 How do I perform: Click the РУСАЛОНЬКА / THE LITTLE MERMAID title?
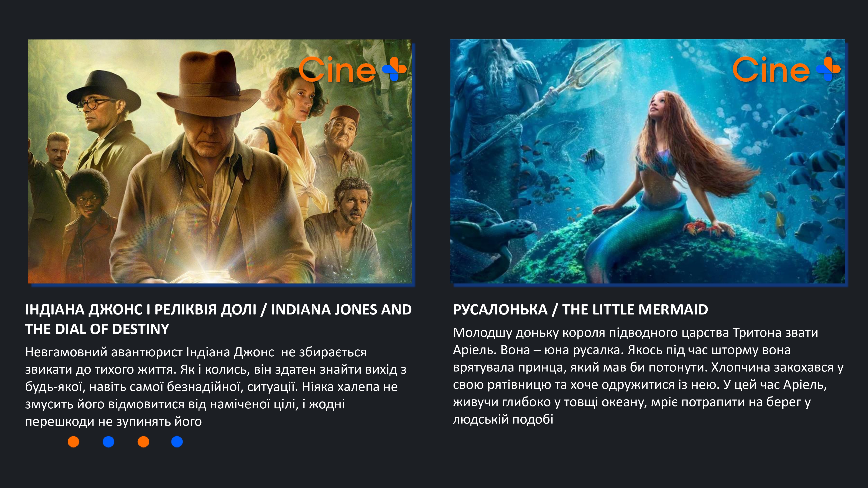pyautogui.click(x=580, y=310)
